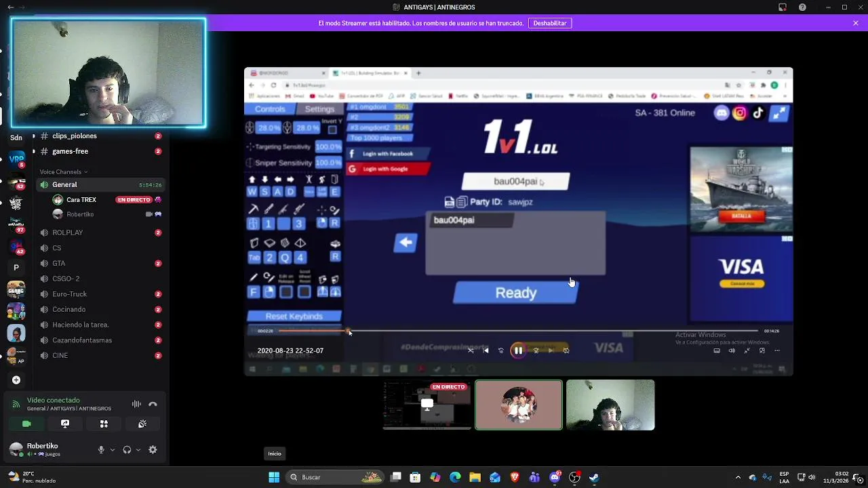Screen dimensions: 868x488
Task: Deafen using the headphones icon
Action: [x=127, y=449]
